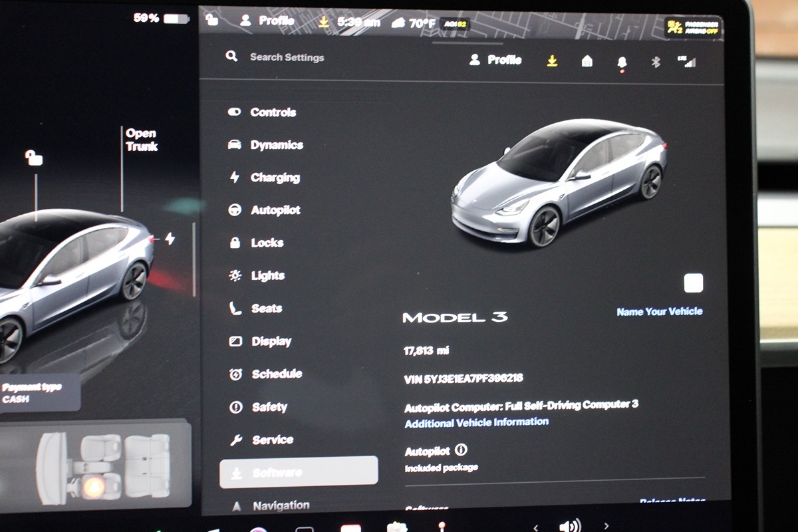Screen dimensions: 798x532
Task: Open Additional Vehicle Information link
Action: [476, 422]
